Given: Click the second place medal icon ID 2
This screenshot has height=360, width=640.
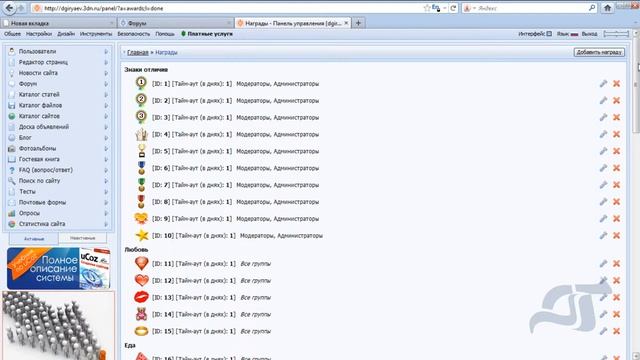Looking at the screenshot, I should (141, 100).
